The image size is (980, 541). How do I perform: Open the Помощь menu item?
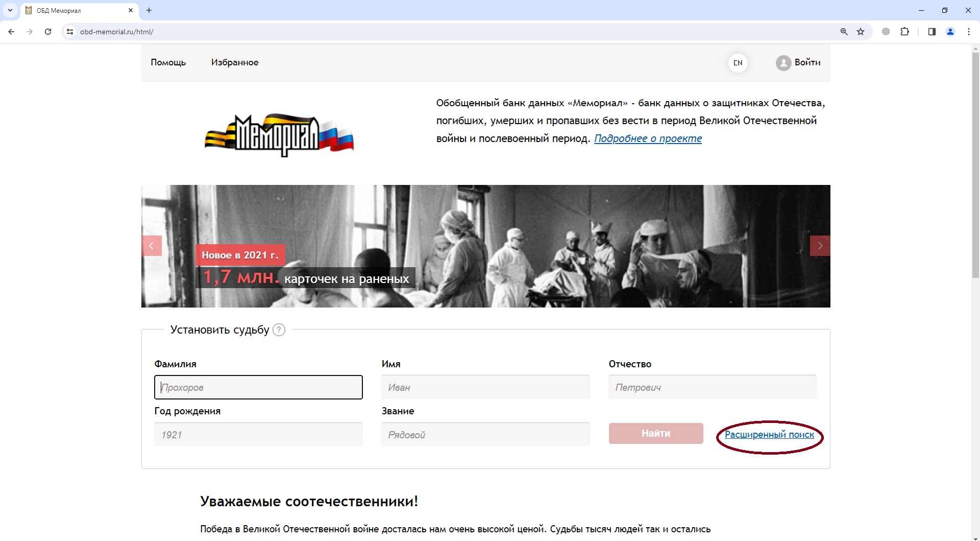(168, 62)
